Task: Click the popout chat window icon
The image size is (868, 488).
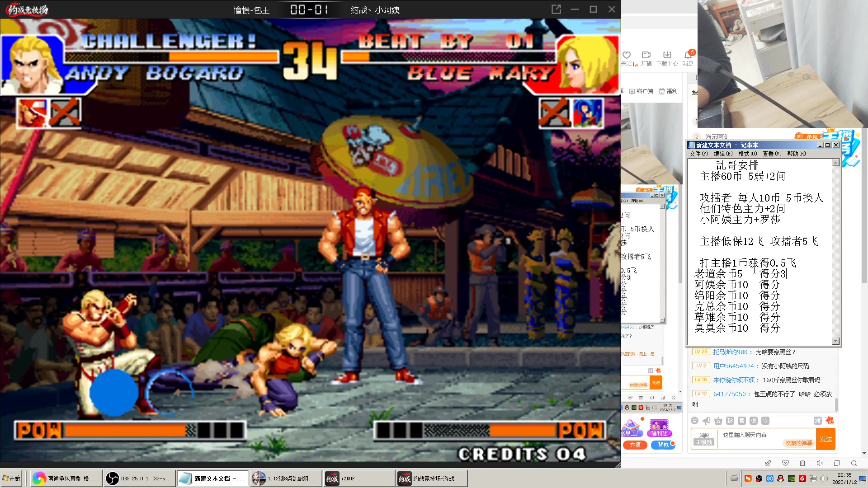Action: point(837,463)
